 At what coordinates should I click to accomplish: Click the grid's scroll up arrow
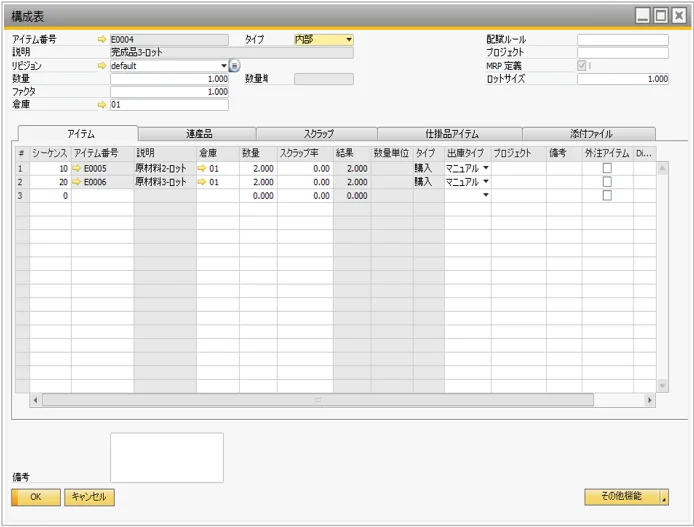point(662,168)
